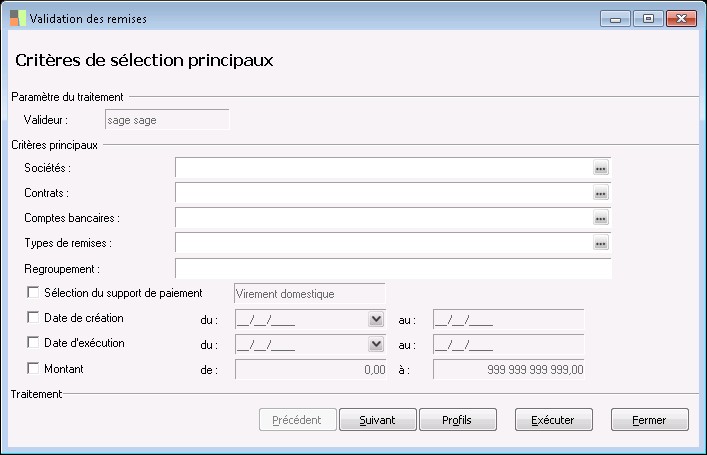This screenshot has width=707, height=455.
Task: Open the Sociétés lookup ellipsis button
Action: coord(600,170)
